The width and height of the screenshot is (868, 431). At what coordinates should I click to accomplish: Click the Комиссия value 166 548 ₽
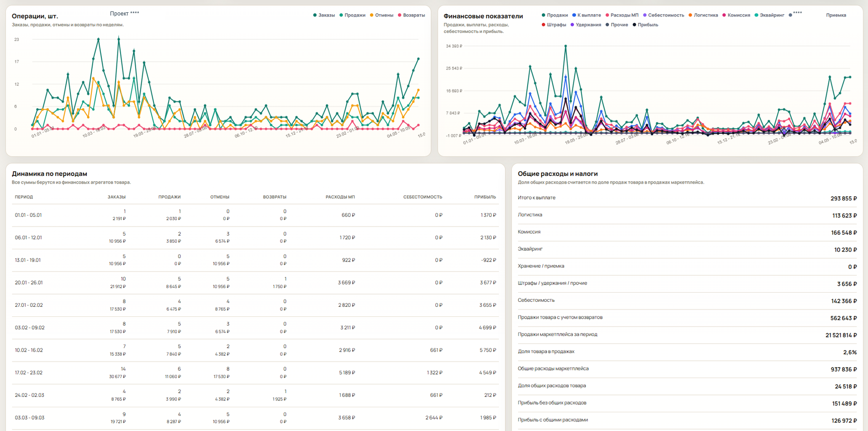pyautogui.click(x=844, y=233)
